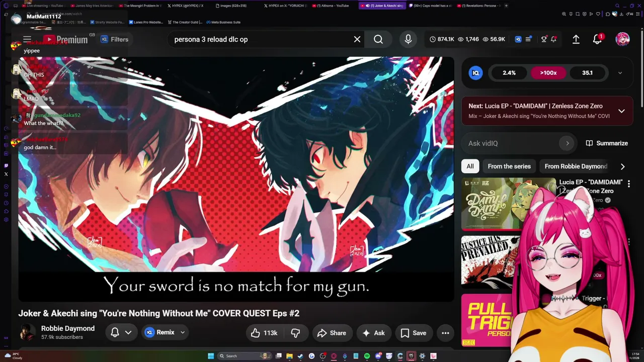
Task: Select the >100x vidIQ stat pill
Action: tap(548, 73)
